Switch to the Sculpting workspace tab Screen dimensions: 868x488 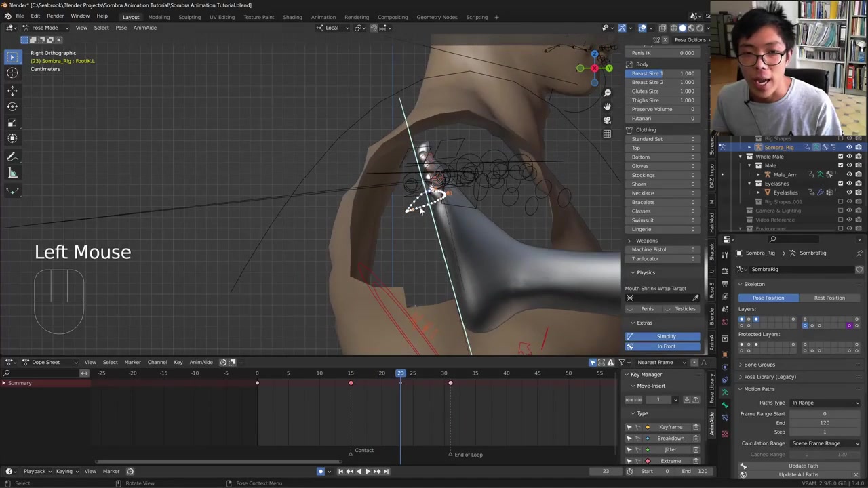[189, 17]
